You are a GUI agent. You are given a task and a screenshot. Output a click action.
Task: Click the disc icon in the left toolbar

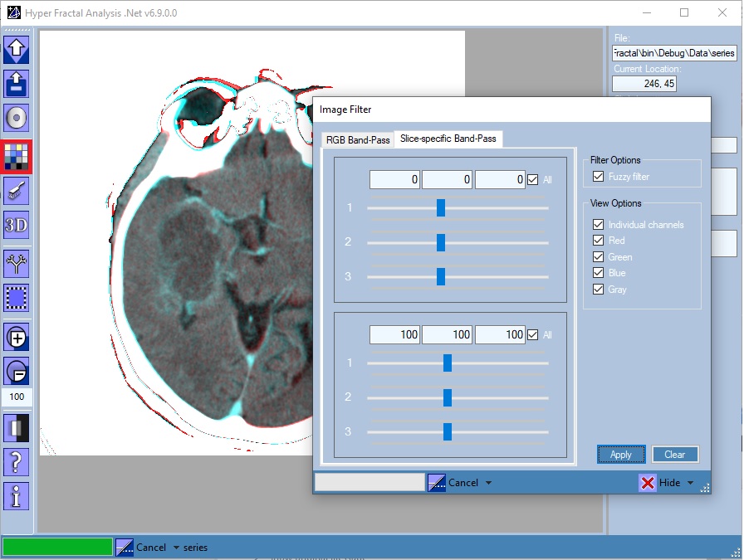pyautogui.click(x=17, y=119)
